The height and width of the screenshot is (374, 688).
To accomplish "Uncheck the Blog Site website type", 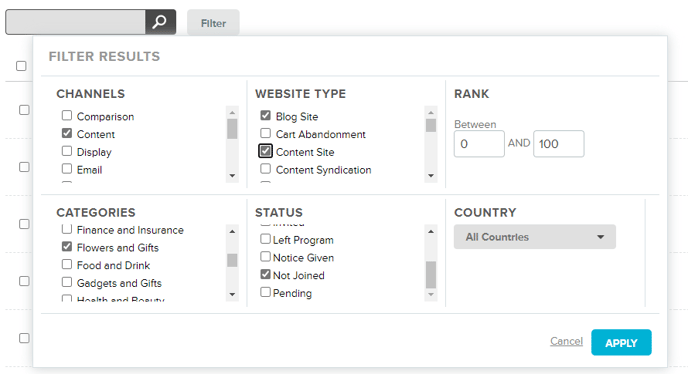I will coord(265,115).
